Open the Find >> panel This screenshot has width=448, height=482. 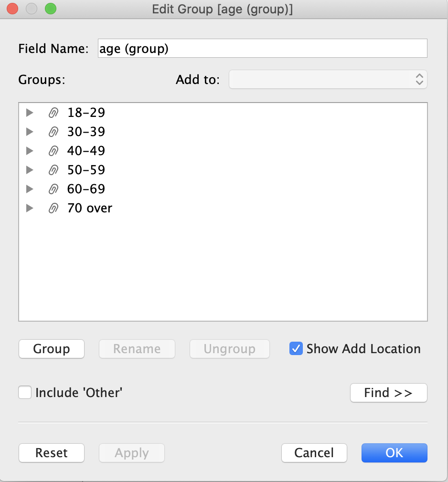388,393
